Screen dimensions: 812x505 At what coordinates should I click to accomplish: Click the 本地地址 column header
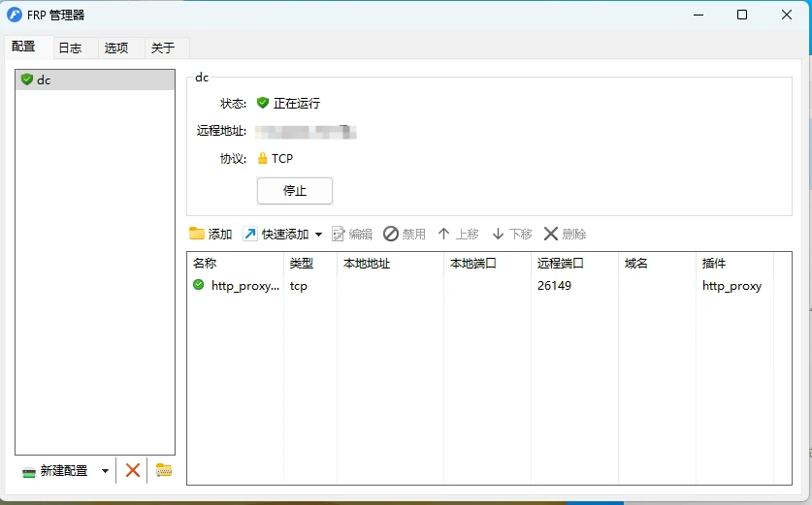(390, 264)
